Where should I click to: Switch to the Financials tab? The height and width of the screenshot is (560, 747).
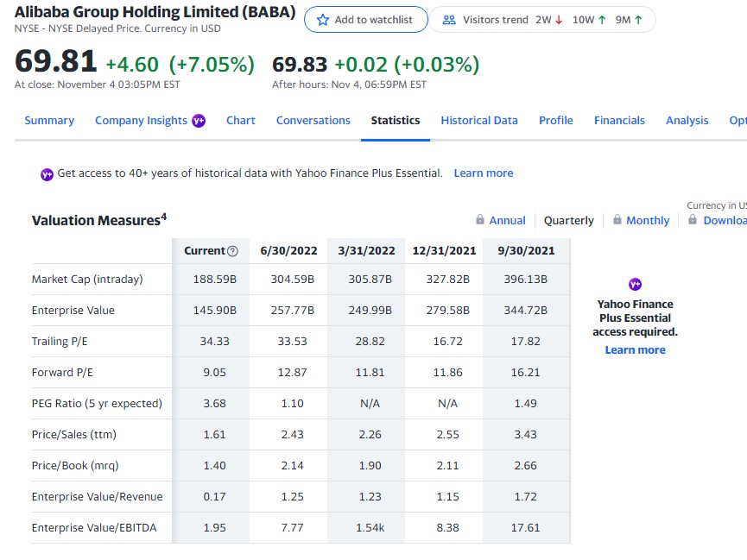[619, 121]
